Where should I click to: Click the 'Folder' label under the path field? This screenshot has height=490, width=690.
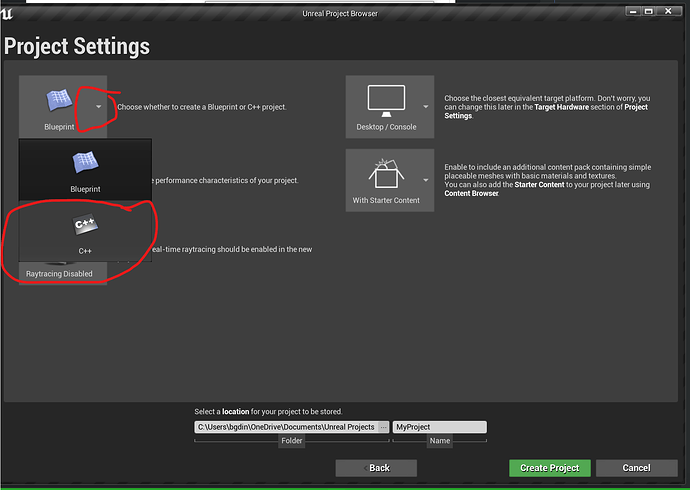[x=292, y=441]
